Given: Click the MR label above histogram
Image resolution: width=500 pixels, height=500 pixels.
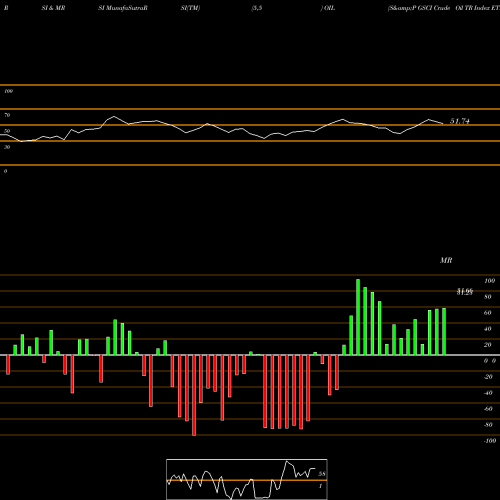Looking at the screenshot, I should tap(446, 260).
